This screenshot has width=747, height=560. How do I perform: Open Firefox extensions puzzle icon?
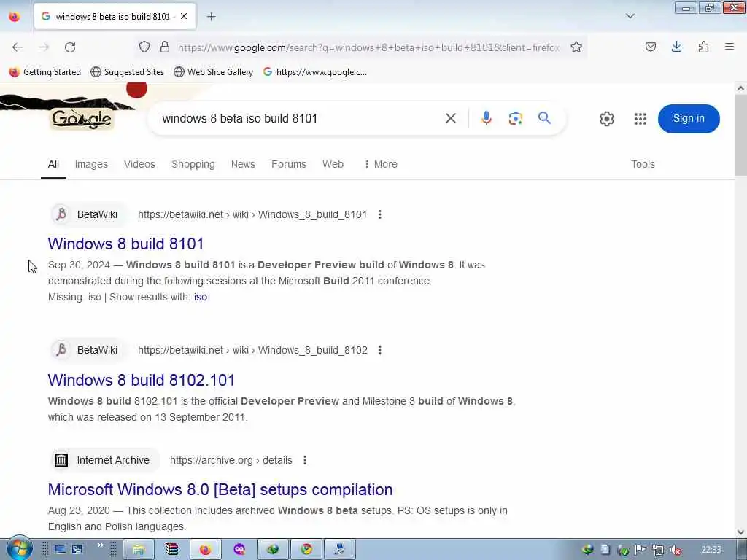703,47
